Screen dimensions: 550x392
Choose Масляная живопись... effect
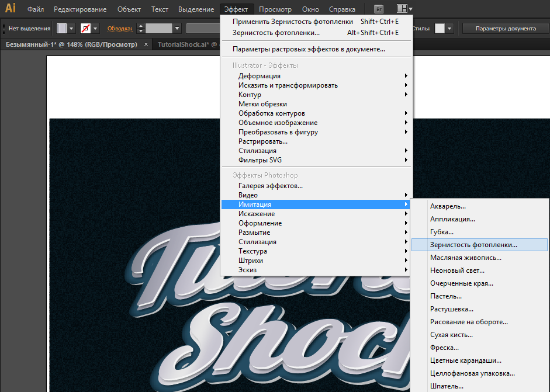coord(479,258)
